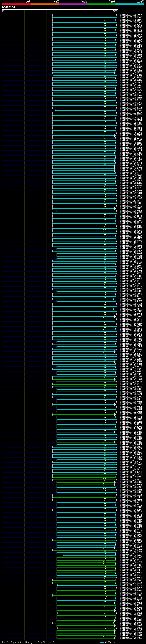Select hit UniRef100_O48623
The height and width of the screenshot is (644, 146).
pos(131,369)
